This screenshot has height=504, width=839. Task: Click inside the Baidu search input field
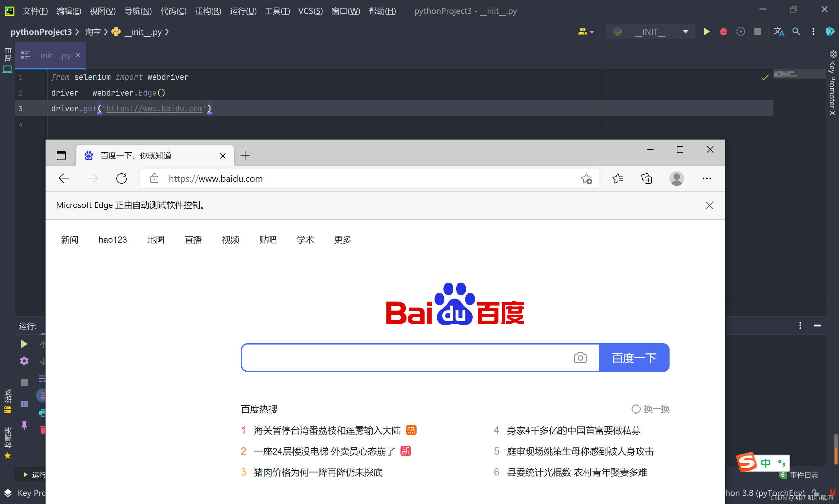pos(408,358)
